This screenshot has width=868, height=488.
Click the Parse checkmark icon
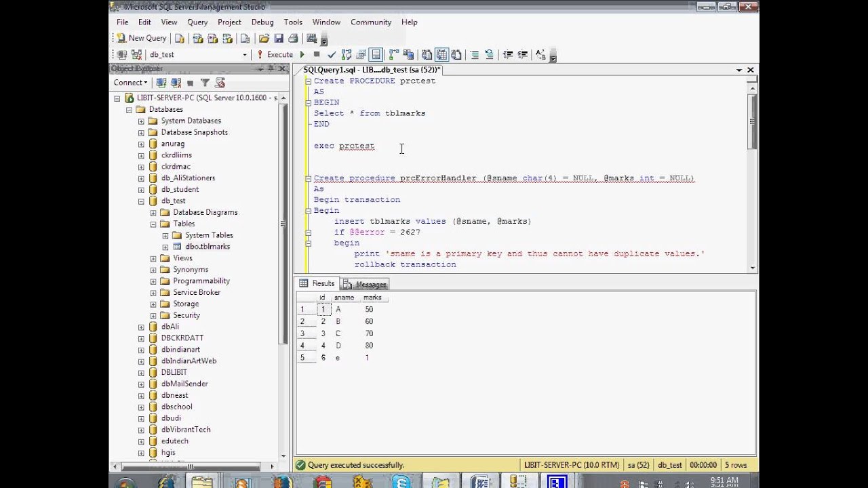click(332, 54)
